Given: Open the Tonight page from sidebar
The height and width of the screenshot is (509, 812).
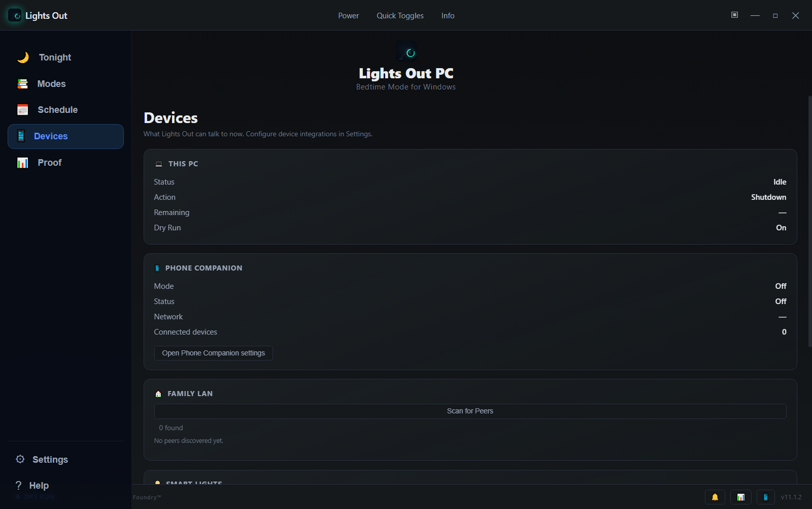Looking at the screenshot, I should [x=65, y=57].
